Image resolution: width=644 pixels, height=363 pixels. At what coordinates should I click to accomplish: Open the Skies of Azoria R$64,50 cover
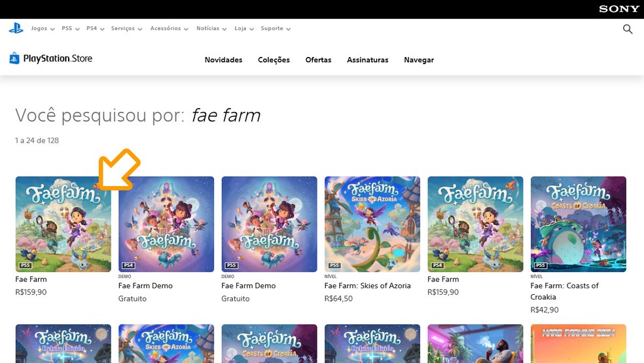pyautogui.click(x=372, y=224)
